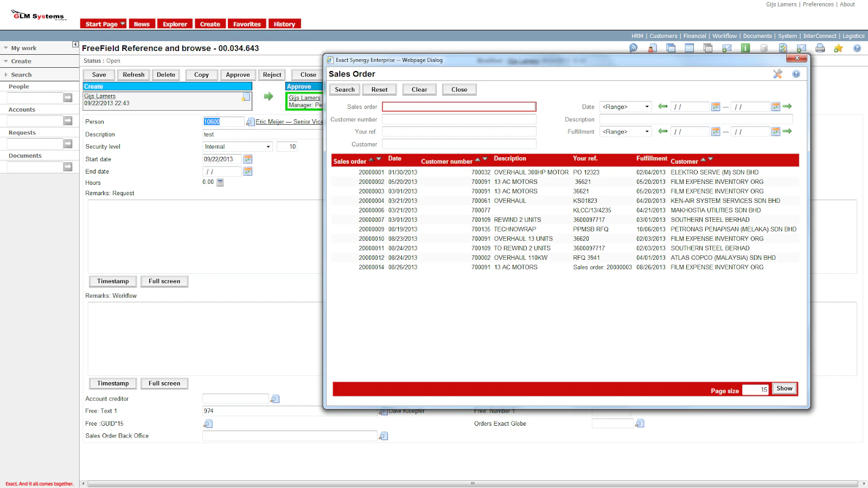
Task: Open History tab
Action: 284,24
